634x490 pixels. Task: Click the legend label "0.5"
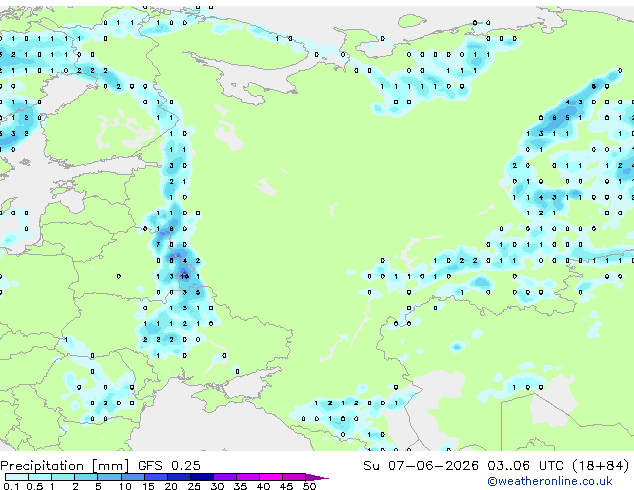(x=34, y=486)
